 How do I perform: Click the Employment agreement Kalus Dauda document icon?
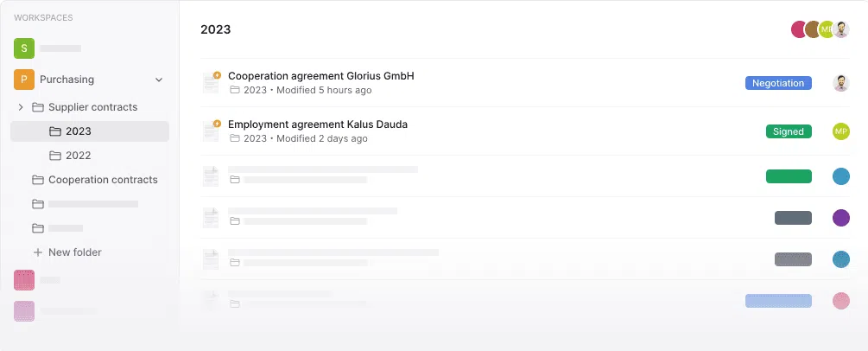pos(211,131)
